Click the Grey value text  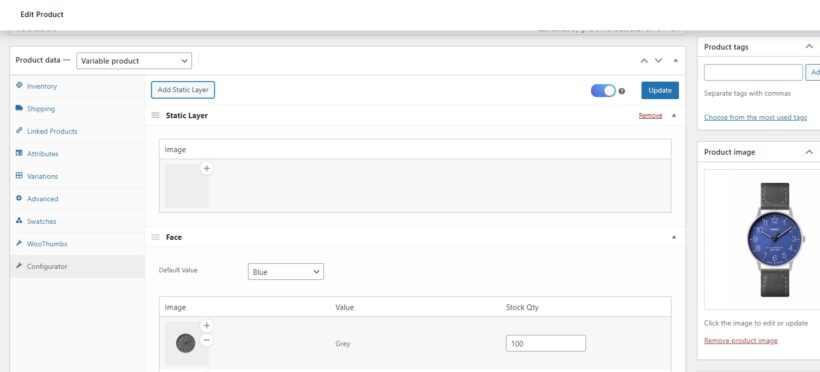click(x=343, y=344)
